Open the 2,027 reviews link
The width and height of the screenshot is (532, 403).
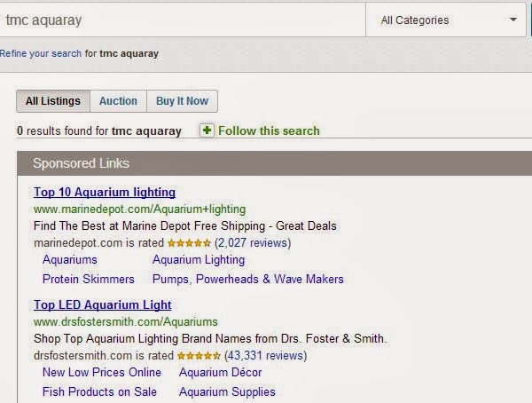tap(253, 243)
